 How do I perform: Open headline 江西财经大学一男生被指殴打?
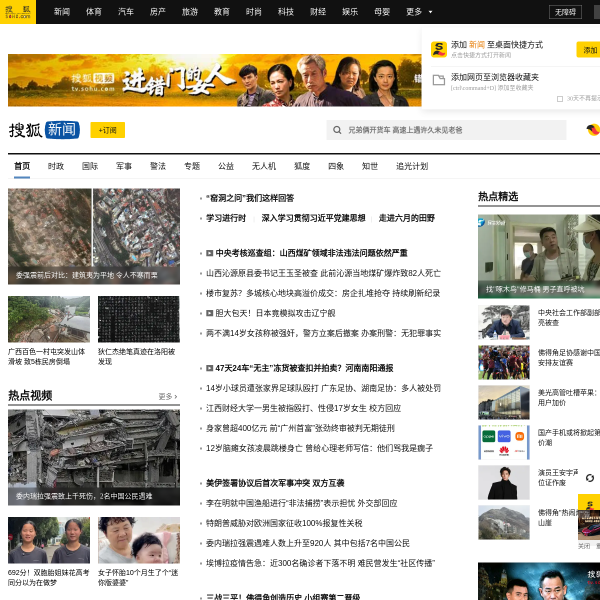tap(303, 408)
